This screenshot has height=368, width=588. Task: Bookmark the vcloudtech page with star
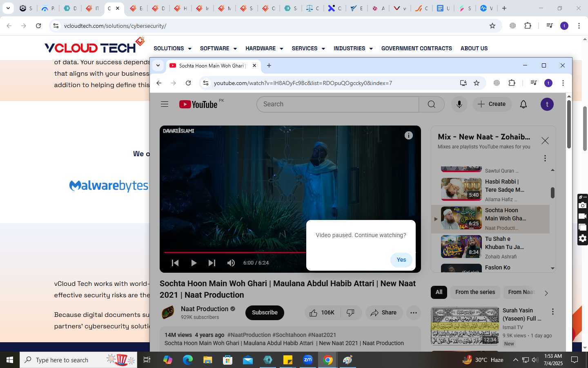pos(492,26)
